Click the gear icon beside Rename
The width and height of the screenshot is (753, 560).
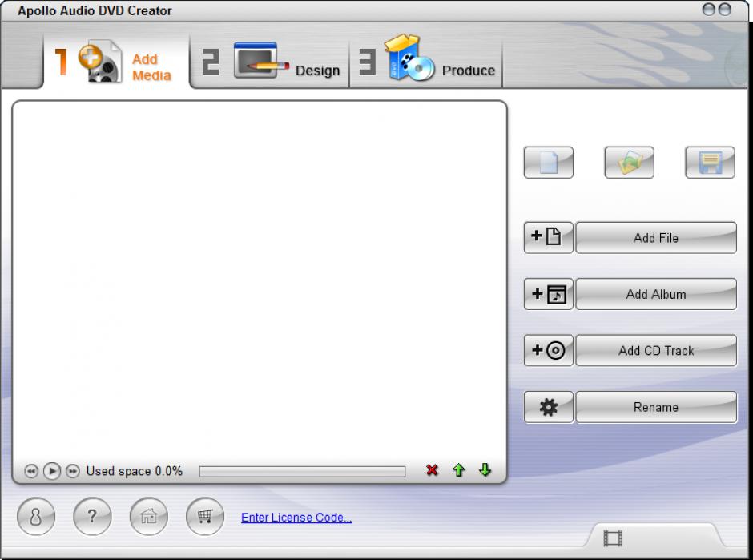[548, 407]
